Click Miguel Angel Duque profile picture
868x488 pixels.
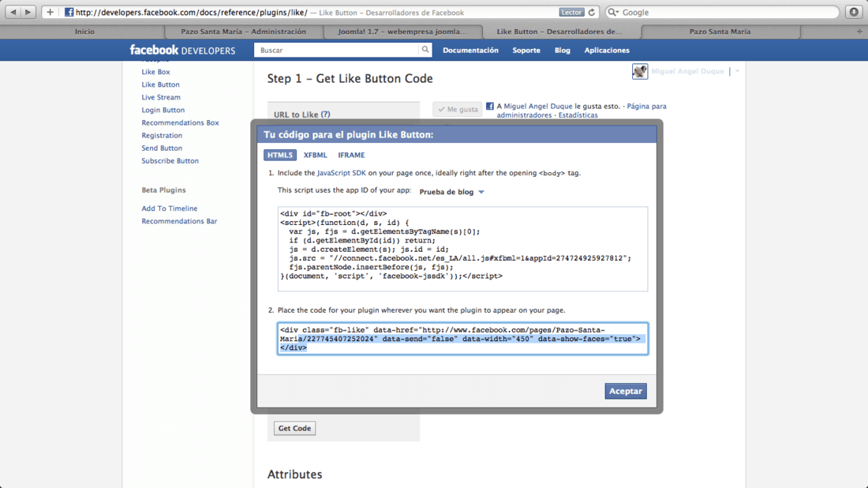click(x=639, y=71)
